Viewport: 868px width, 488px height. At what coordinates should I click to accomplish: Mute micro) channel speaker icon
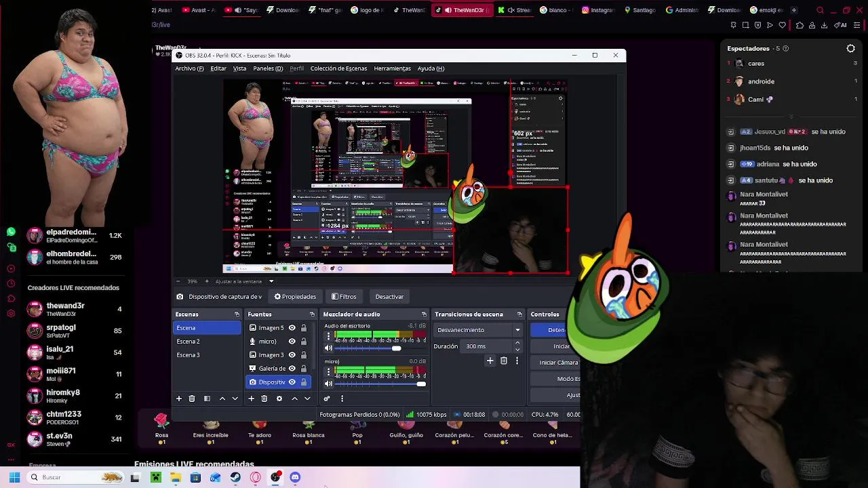coord(329,384)
